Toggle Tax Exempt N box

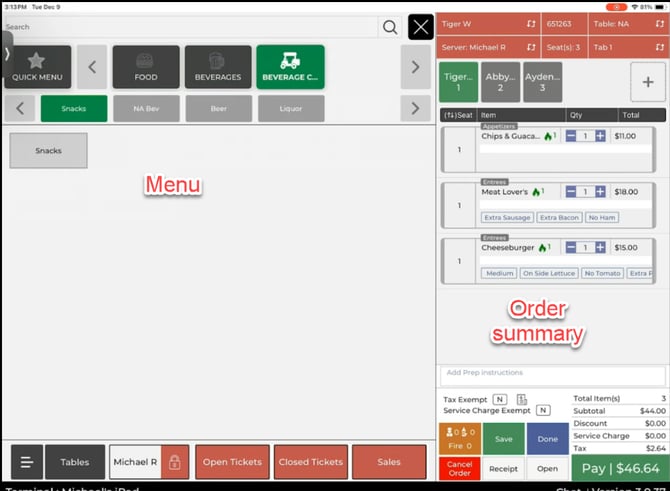click(500, 399)
